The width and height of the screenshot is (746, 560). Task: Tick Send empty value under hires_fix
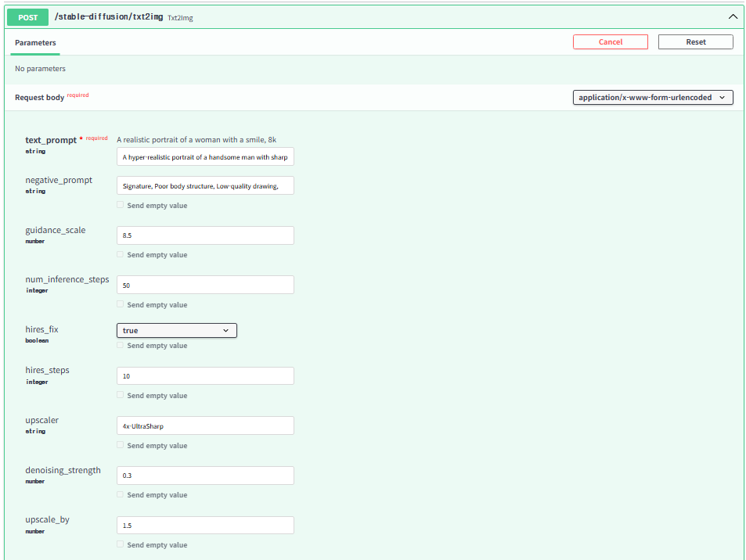click(x=121, y=345)
